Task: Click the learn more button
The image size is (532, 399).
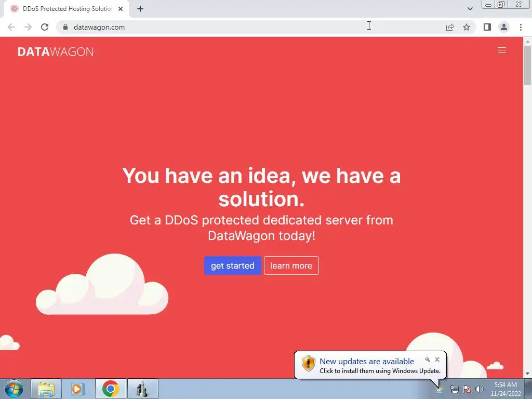Action: coord(291,265)
